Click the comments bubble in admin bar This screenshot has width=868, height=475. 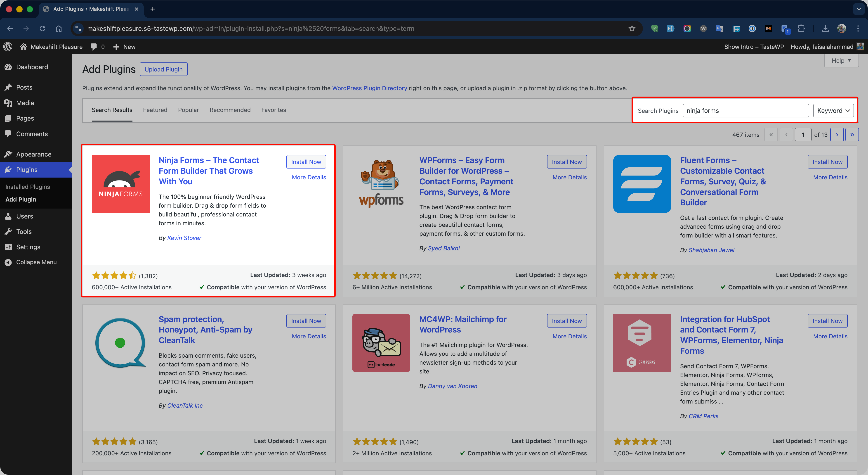tap(94, 47)
